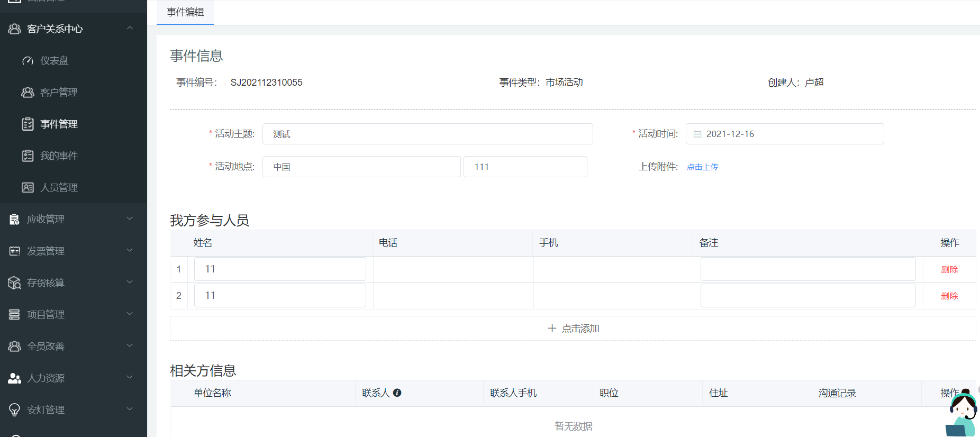The width and height of the screenshot is (980, 437).
Task: Expand the 应收管理 submenu
Action: point(130,219)
